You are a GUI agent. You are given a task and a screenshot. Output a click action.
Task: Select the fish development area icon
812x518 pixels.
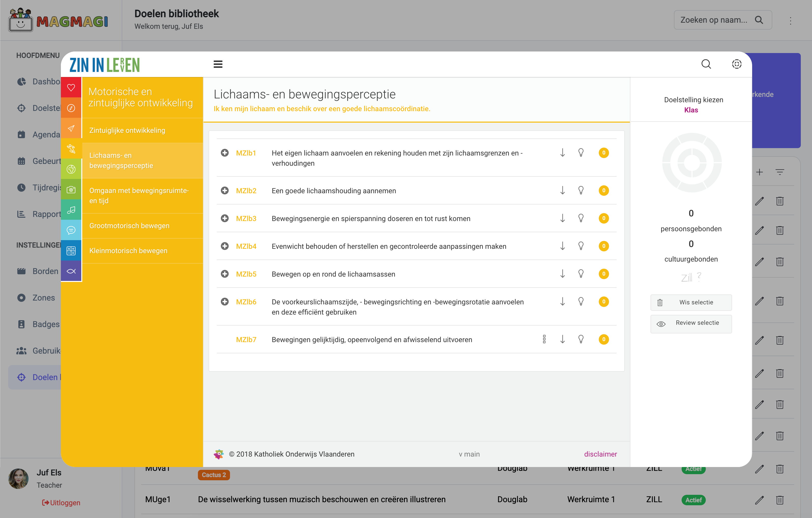(71, 271)
